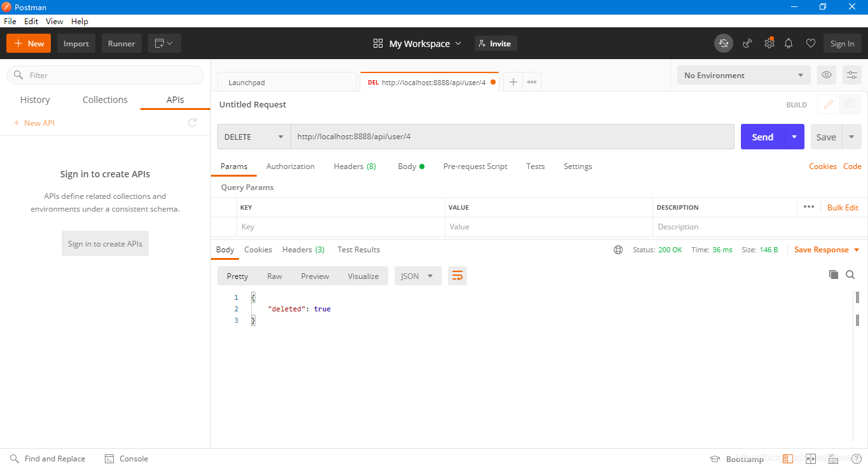Click the Sign In button
The width and height of the screenshot is (868, 469).
point(842,43)
